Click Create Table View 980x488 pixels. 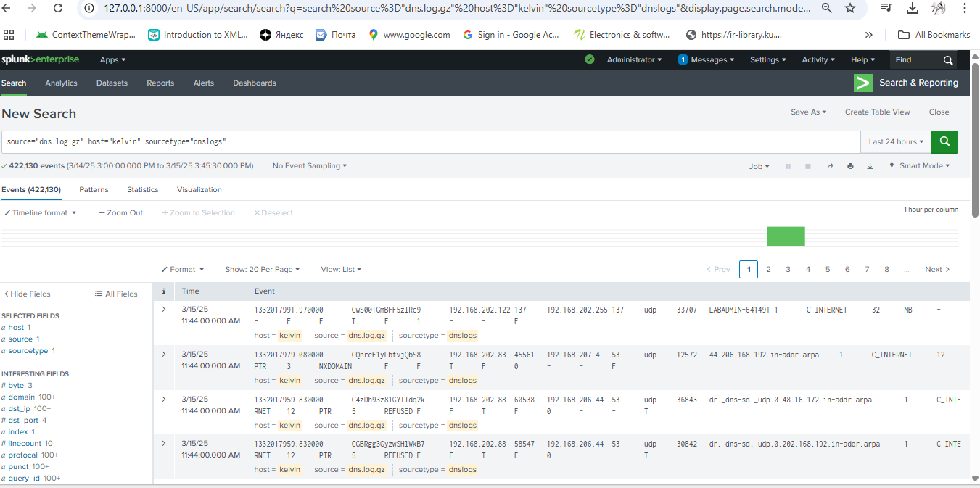pyautogui.click(x=877, y=112)
